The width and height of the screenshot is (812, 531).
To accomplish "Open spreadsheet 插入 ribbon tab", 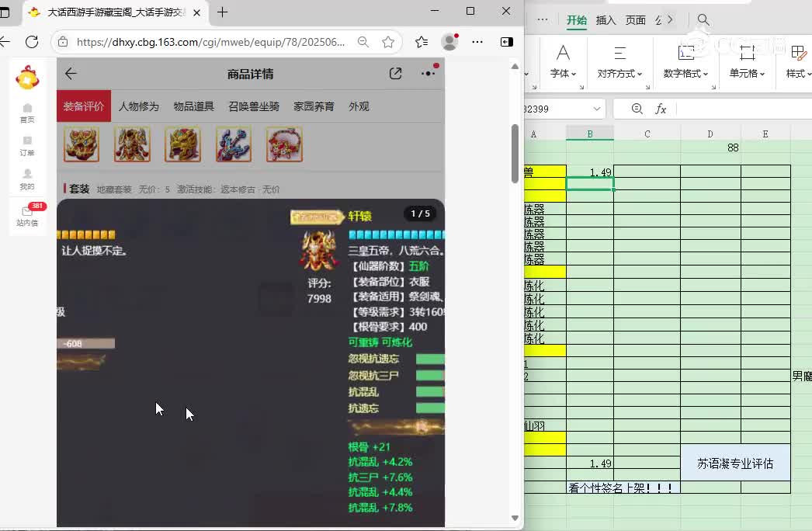I will point(606,20).
